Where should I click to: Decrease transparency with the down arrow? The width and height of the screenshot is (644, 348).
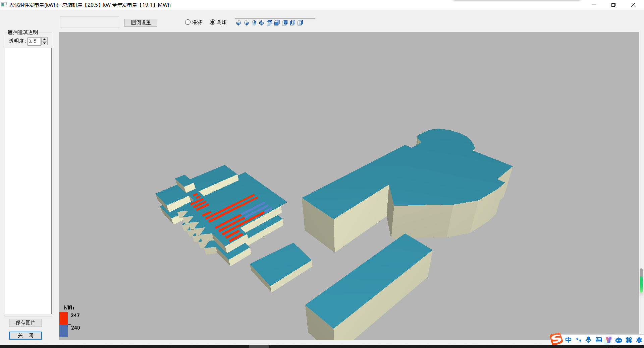[44, 43]
